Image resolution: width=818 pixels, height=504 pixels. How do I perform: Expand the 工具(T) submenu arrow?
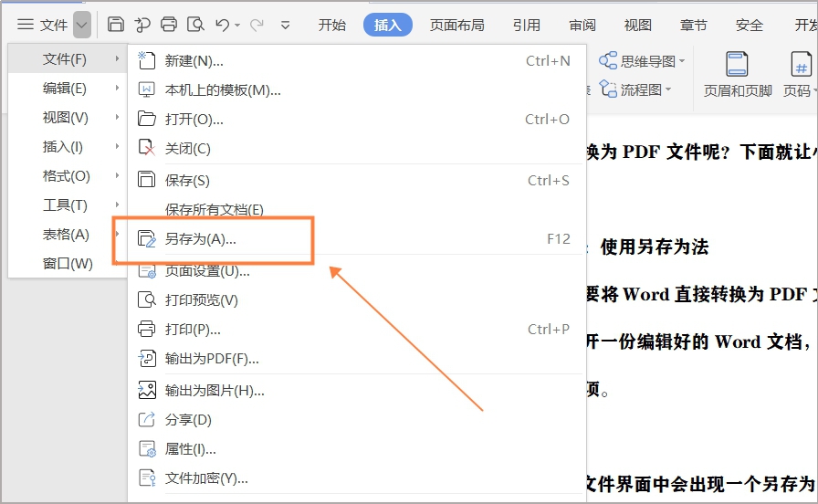click(118, 205)
